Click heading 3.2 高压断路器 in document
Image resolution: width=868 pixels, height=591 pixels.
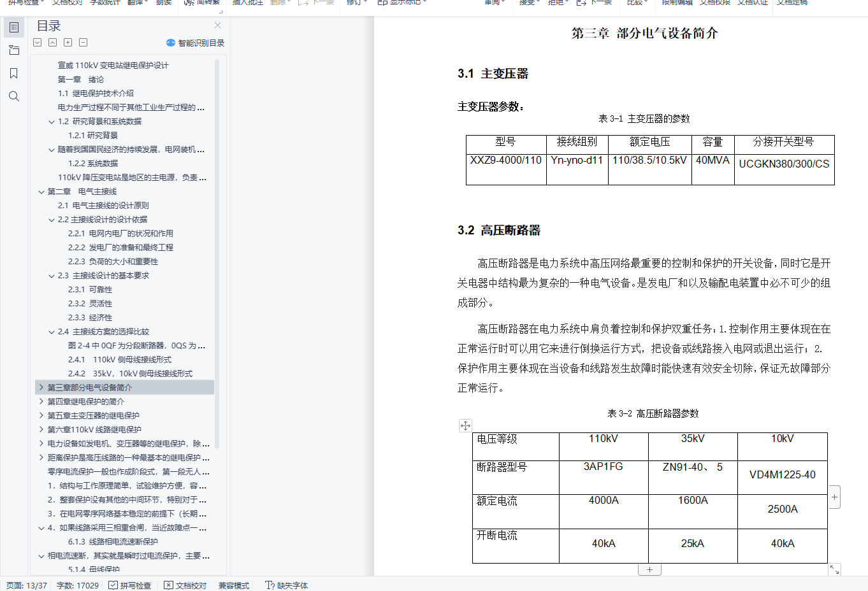coord(499,231)
